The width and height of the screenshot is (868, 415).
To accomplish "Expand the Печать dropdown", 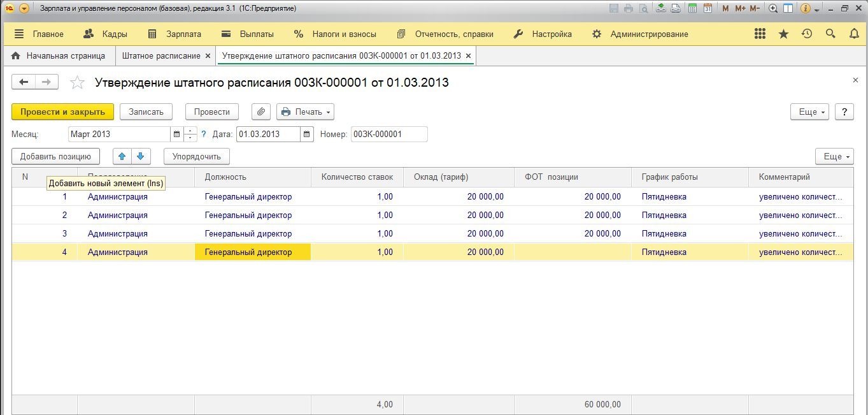I will pyautogui.click(x=305, y=112).
